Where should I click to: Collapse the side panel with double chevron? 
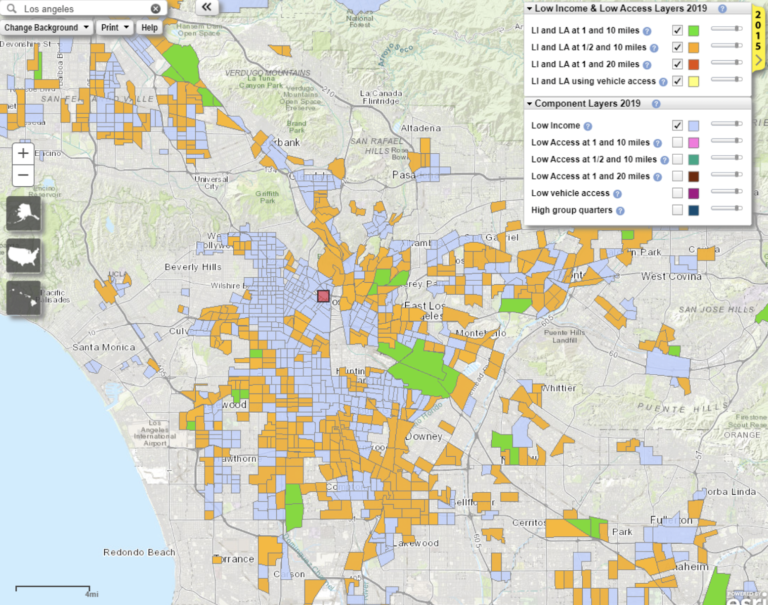click(x=207, y=6)
